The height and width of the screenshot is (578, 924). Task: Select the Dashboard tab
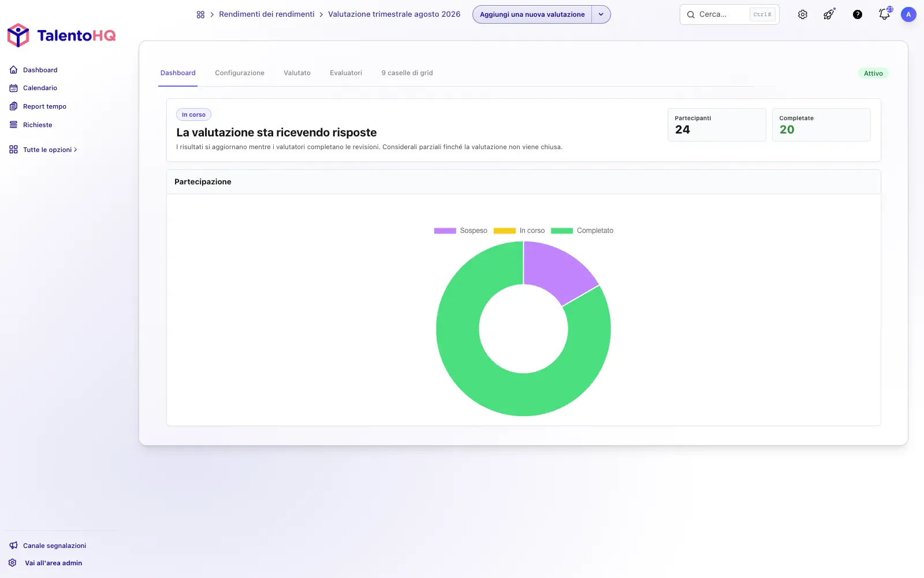[178, 73]
